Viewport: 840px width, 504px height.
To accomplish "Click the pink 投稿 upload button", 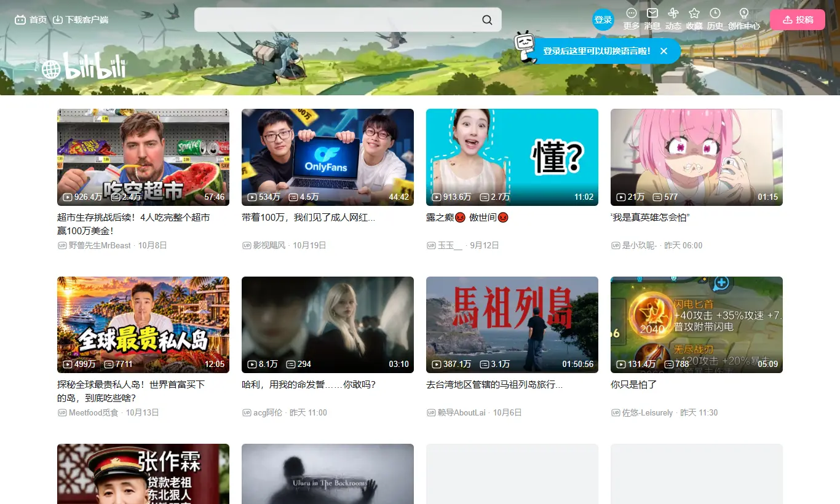I will [x=798, y=20].
